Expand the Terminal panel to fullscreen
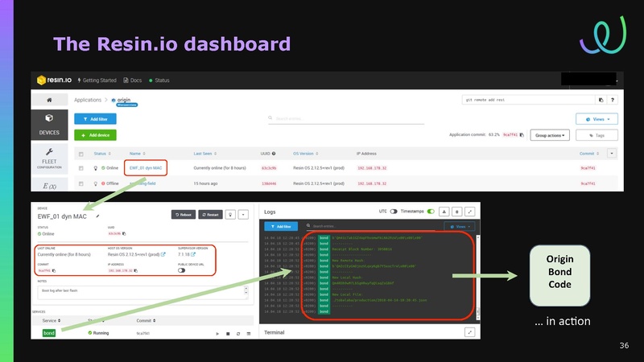The height and width of the screenshot is (362, 644). 470,331
